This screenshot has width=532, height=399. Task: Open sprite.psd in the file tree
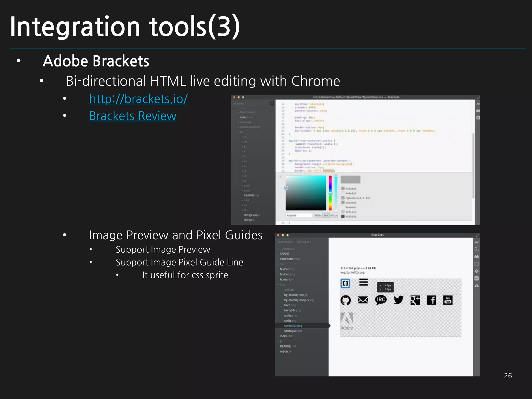(290, 321)
